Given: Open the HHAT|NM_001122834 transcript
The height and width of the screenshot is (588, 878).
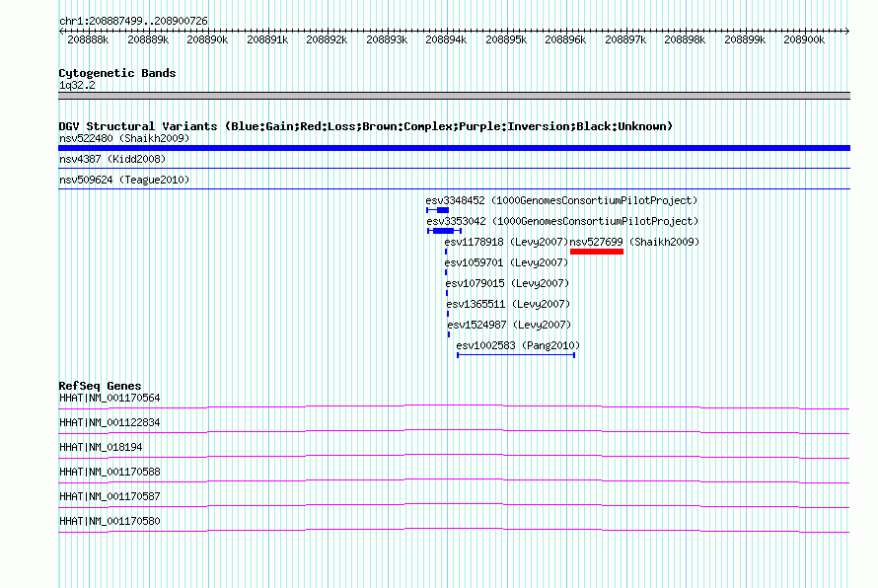Looking at the screenshot, I should (x=110, y=423).
